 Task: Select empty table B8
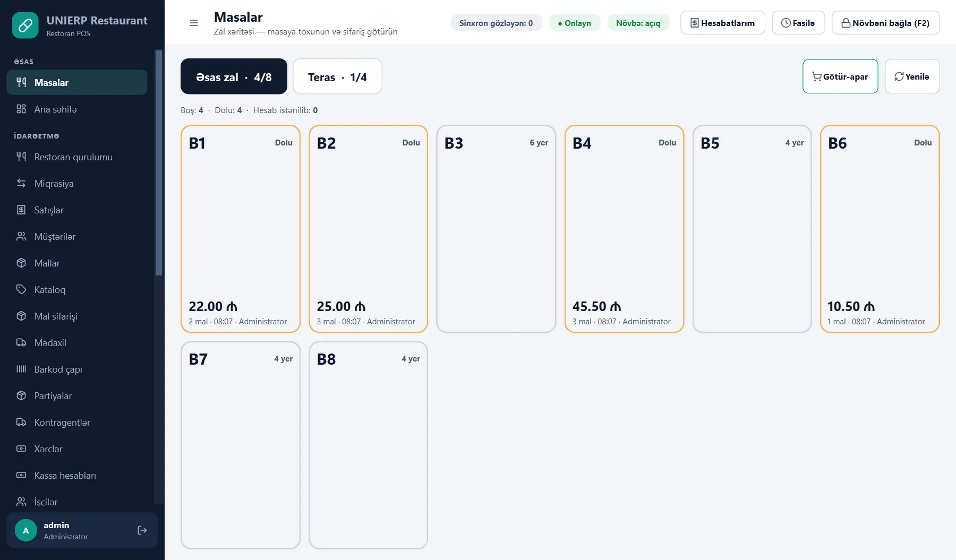(x=369, y=445)
